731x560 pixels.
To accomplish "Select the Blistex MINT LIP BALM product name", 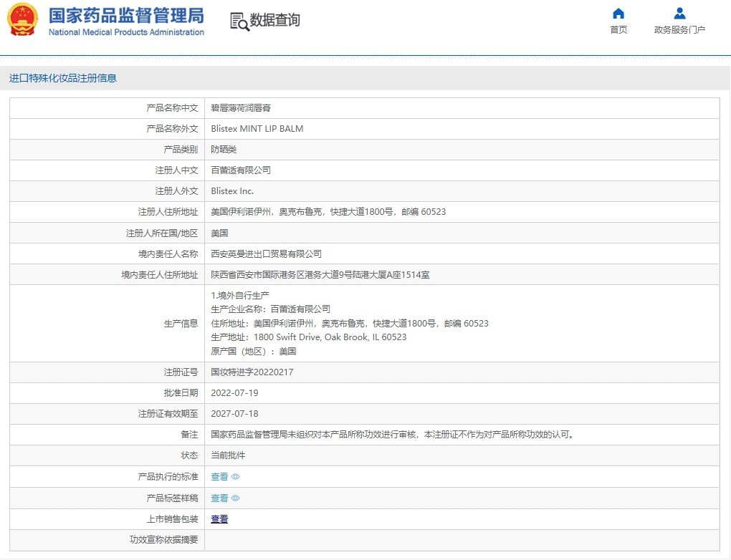I will [x=257, y=129].
